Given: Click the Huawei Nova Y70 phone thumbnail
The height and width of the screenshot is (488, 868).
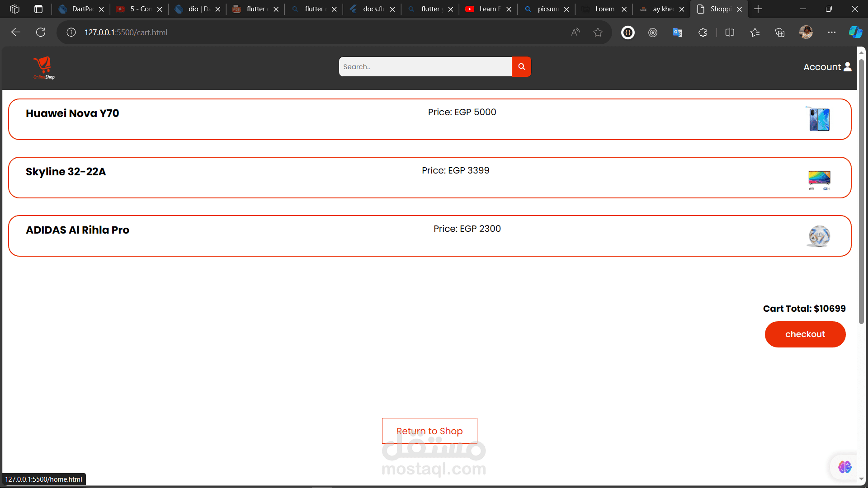Looking at the screenshot, I should 819,119.
